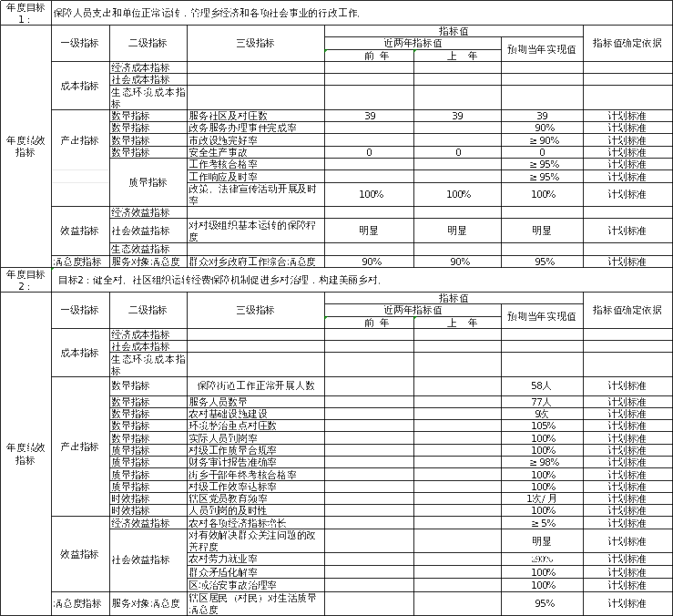Select 成本指标 cell in the first table
The width and height of the screenshot is (673, 616).
pyautogui.click(x=80, y=86)
